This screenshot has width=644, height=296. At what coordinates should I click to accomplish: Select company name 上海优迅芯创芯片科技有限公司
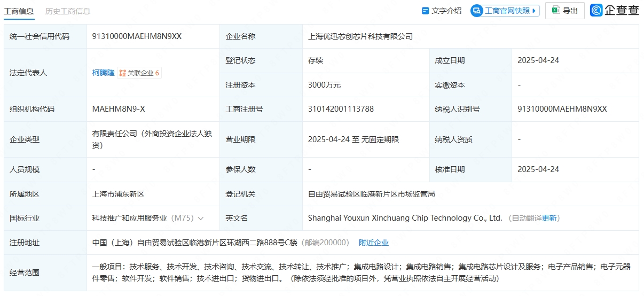click(x=360, y=36)
